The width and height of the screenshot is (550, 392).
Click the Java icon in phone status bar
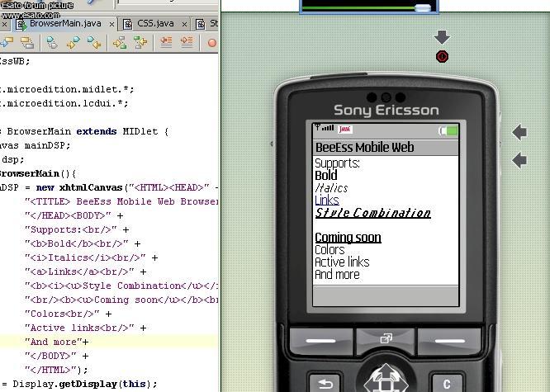point(345,130)
